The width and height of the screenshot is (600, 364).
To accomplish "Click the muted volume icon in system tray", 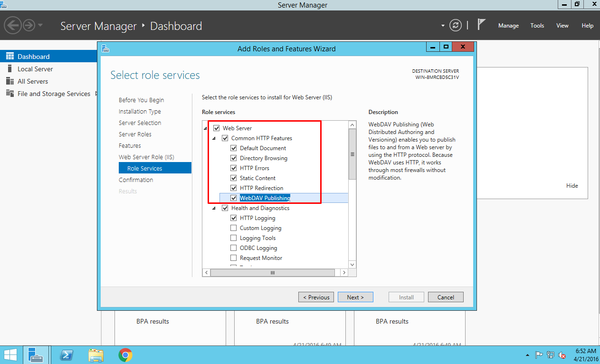I will [x=562, y=354].
